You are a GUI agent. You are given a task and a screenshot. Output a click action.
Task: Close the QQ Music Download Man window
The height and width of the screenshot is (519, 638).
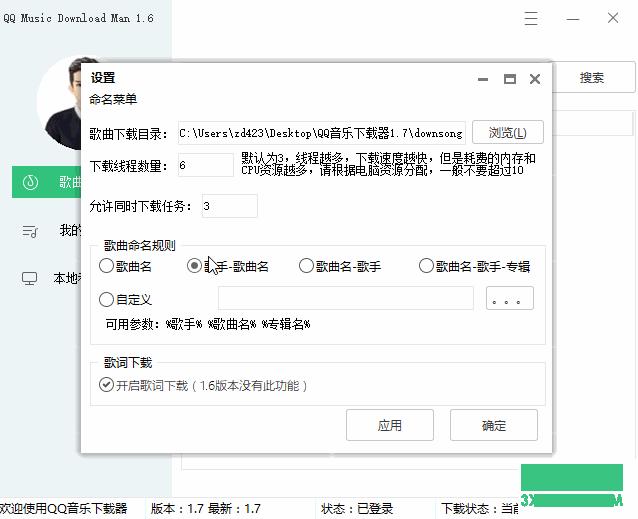tap(613, 18)
